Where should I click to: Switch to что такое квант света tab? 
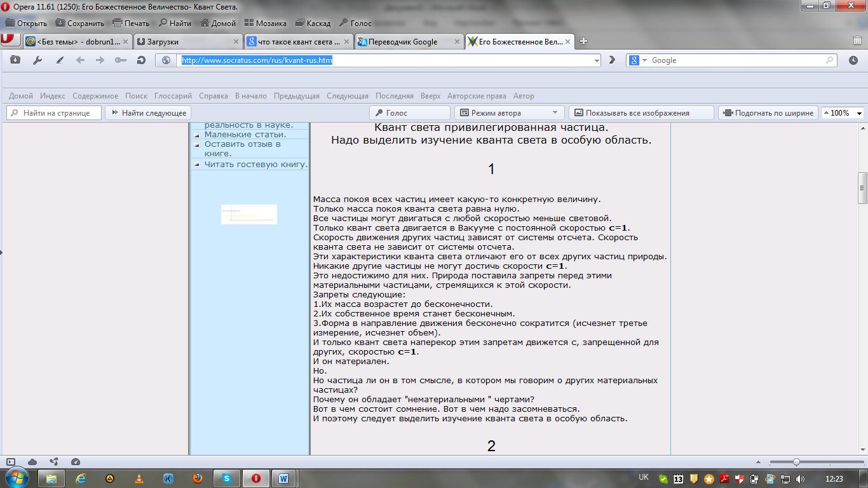click(299, 41)
